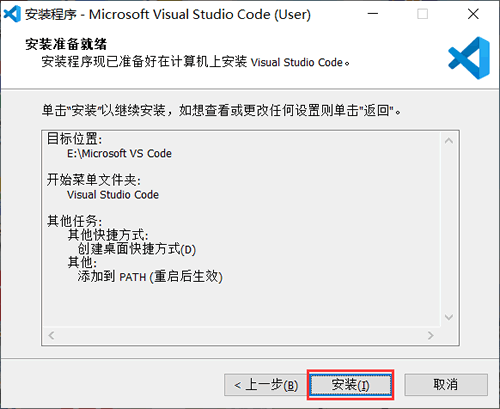Click the summary box's down scroll arrow
Viewport: 500px width, 409px height.
449,317
